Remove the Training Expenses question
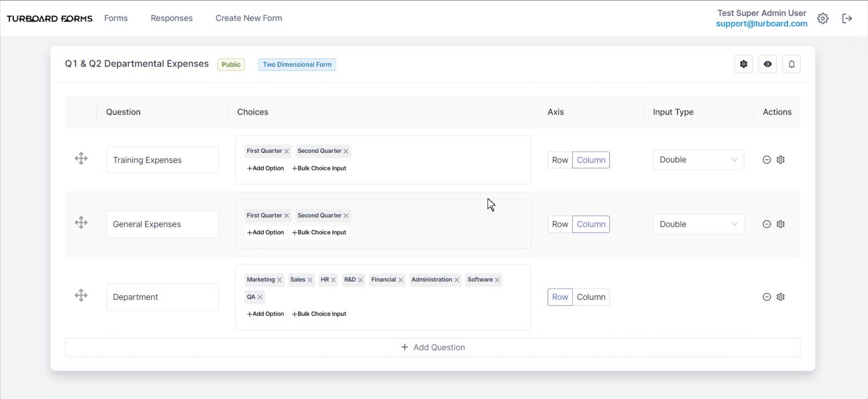The image size is (868, 399). click(x=767, y=160)
